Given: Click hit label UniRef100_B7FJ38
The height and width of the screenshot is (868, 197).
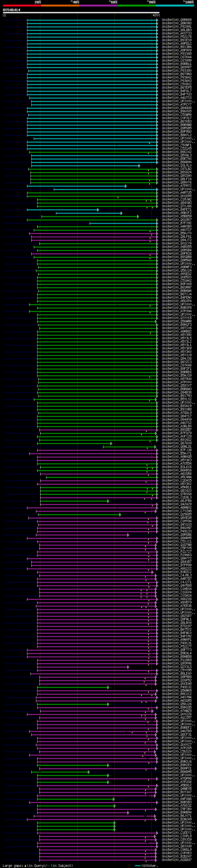Looking at the screenshot, I should 177,450.
